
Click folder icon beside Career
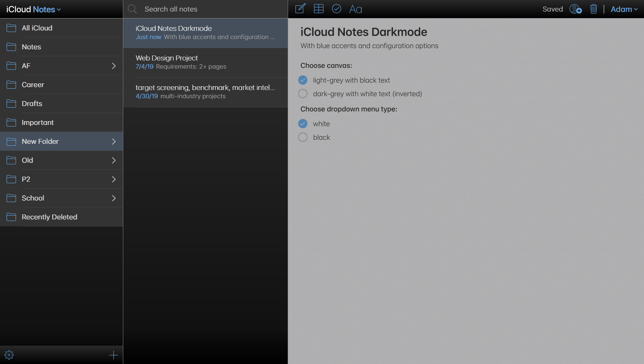tap(12, 85)
